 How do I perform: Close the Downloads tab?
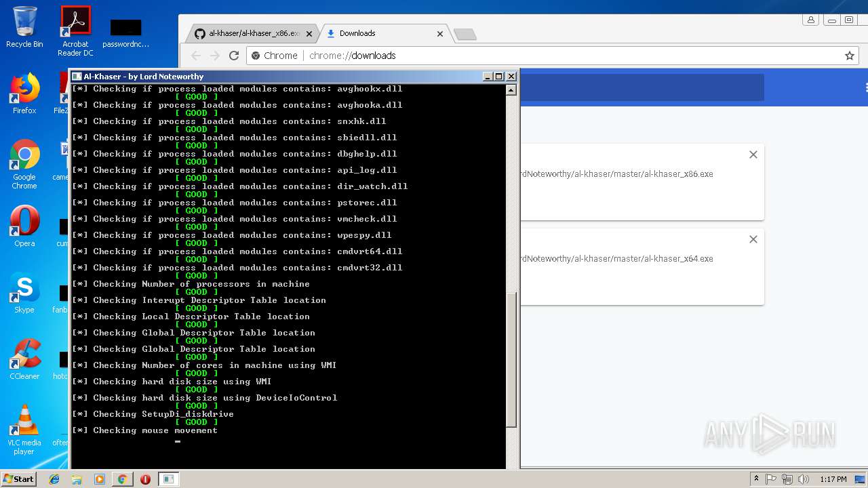tap(440, 33)
